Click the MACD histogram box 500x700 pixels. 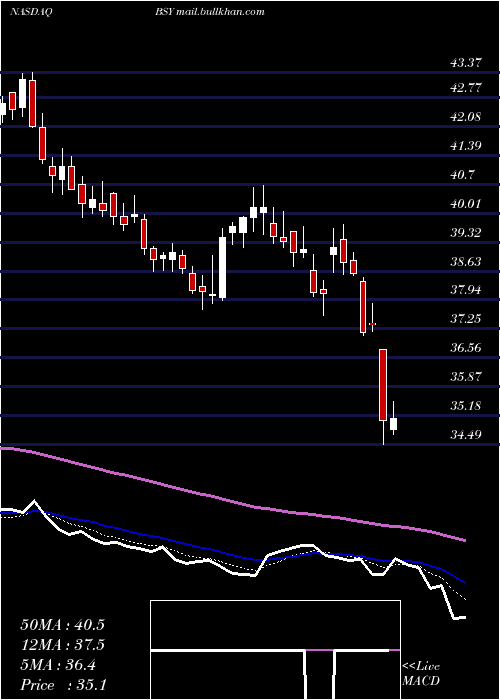click(x=275, y=650)
